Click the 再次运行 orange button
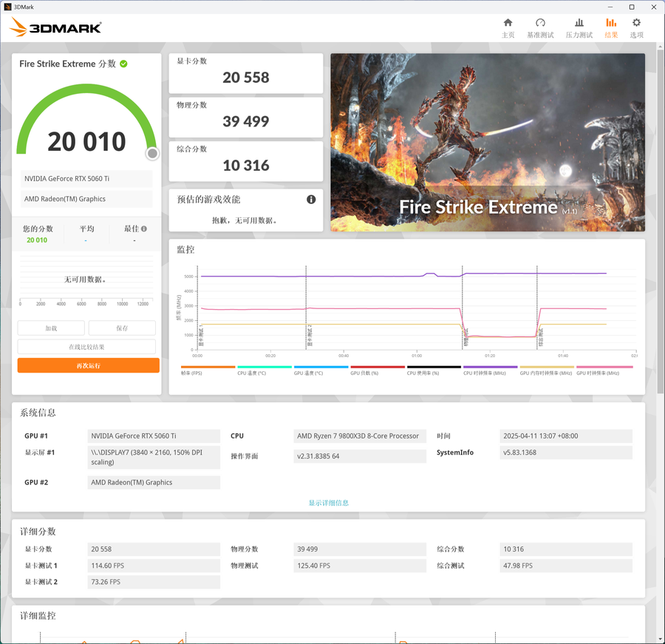The height and width of the screenshot is (644, 665). [88, 365]
